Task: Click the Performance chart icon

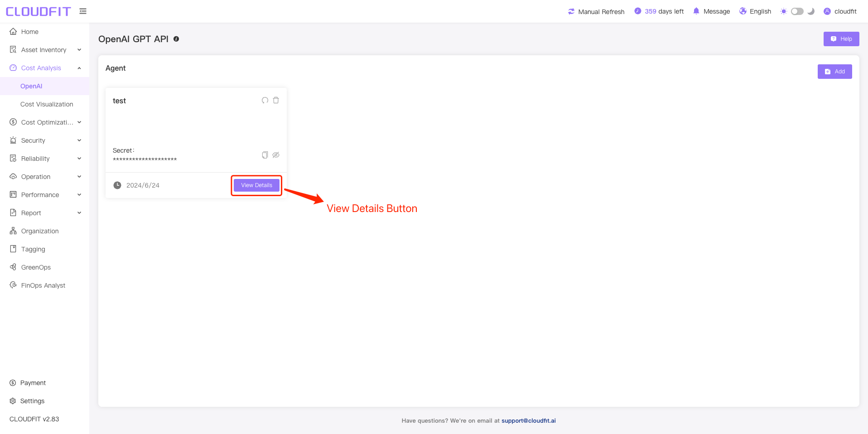Action: pos(13,195)
